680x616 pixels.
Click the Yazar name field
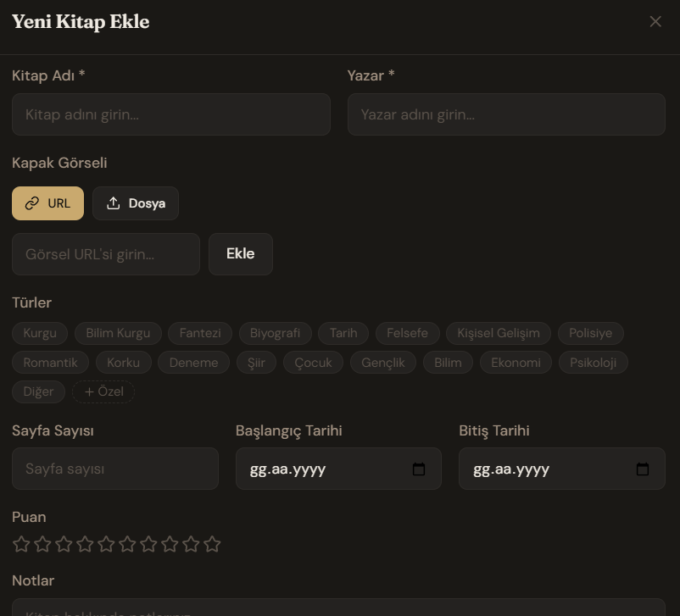pyautogui.click(x=506, y=114)
